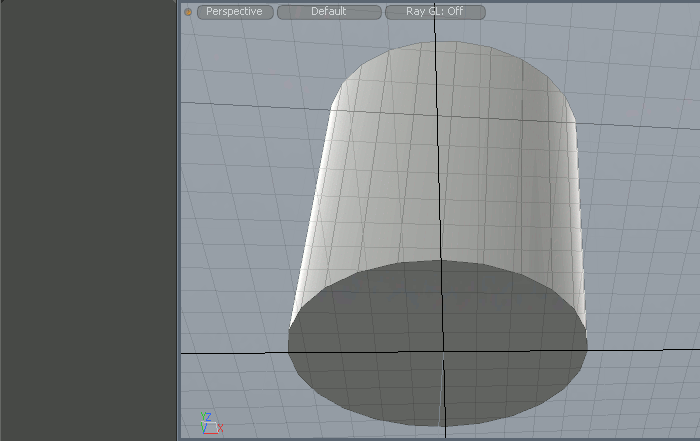The height and width of the screenshot is (441, 700).
Task: Click the empty dark gray left panel
Action: coord(88,220)
